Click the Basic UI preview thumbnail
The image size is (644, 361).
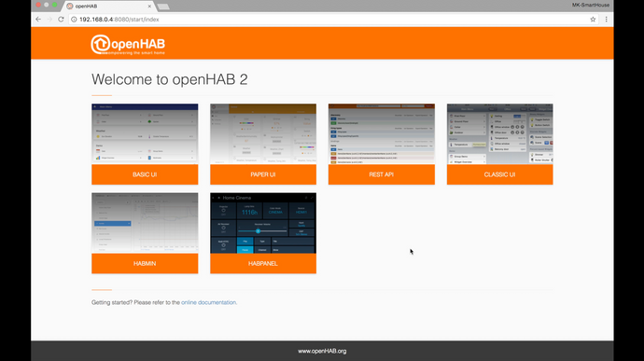[x=145, y=134]
